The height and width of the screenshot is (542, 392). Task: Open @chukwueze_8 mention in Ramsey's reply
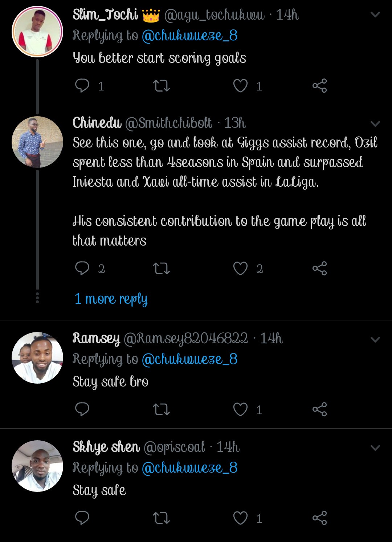click(189, 359)
